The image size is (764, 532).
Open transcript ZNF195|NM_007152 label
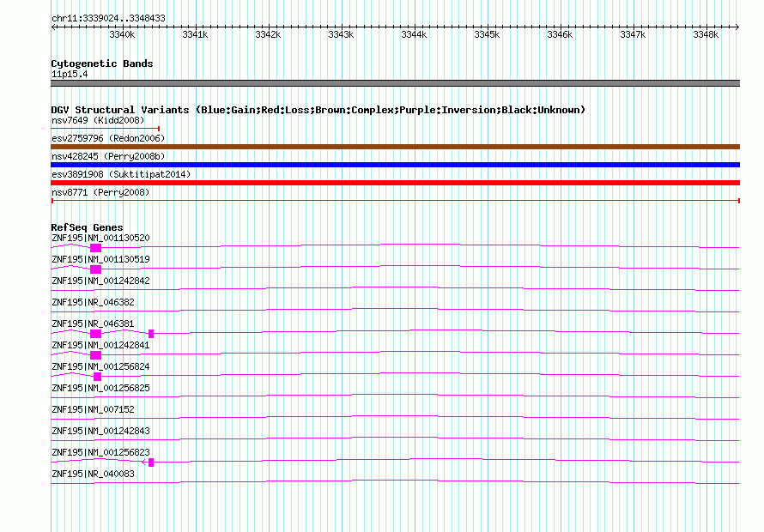[x=93, y=409]
